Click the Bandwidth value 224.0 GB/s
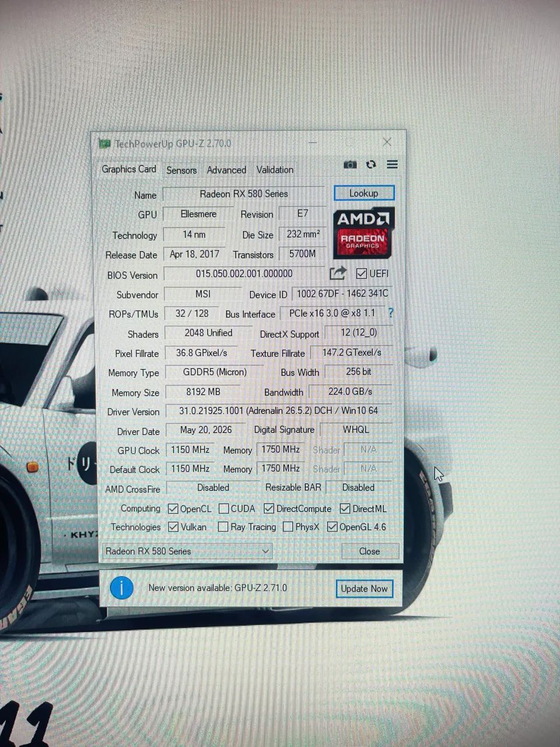The height and width of the screenshot is (747, 560). tap(350, 392)
